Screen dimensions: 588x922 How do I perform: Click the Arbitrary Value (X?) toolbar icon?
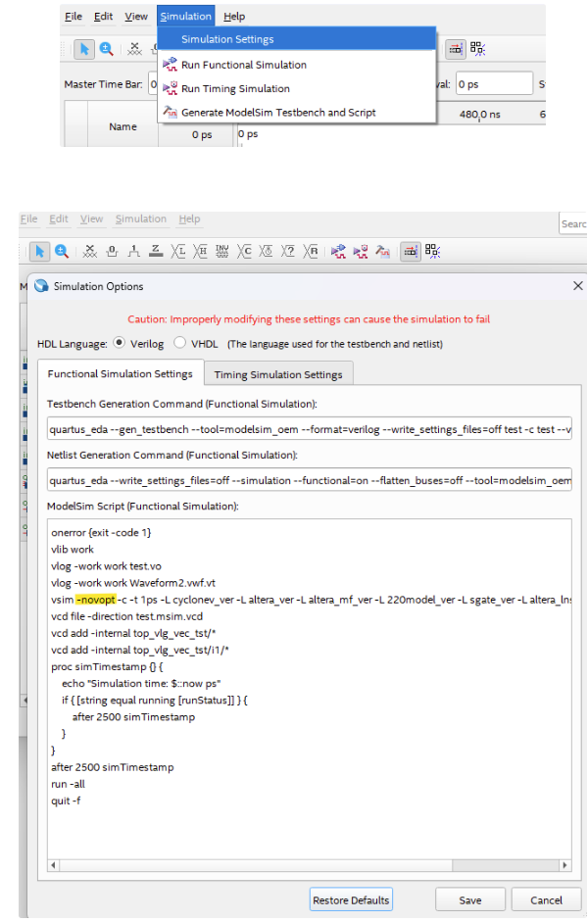pos(289,252)
